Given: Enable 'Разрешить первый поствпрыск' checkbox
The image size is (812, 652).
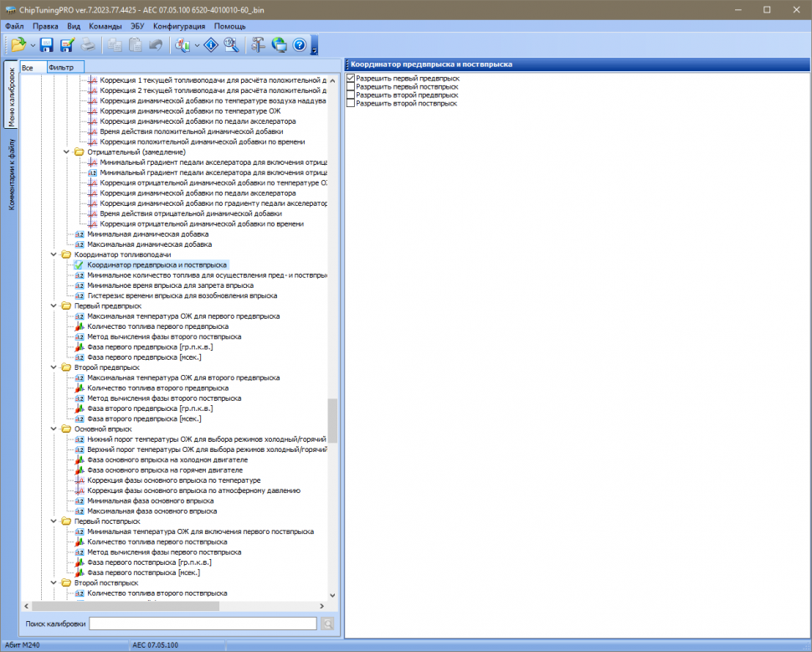Looking at the screenshot, I should pos(351,86).
